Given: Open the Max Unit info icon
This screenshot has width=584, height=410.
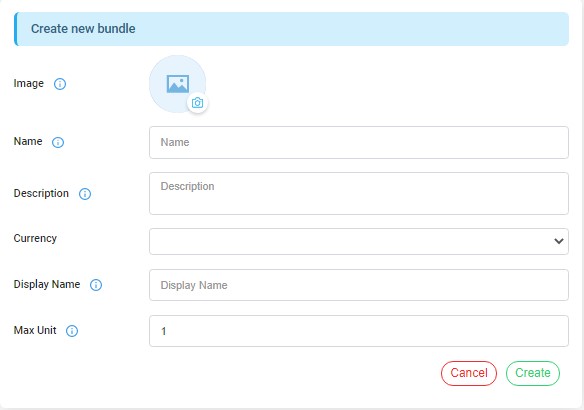Looking at the screenshot, I should click(x=72, y=331).
